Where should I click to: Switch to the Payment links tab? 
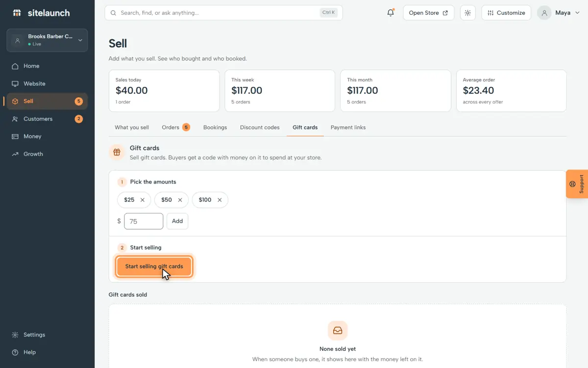pos(348,128)
